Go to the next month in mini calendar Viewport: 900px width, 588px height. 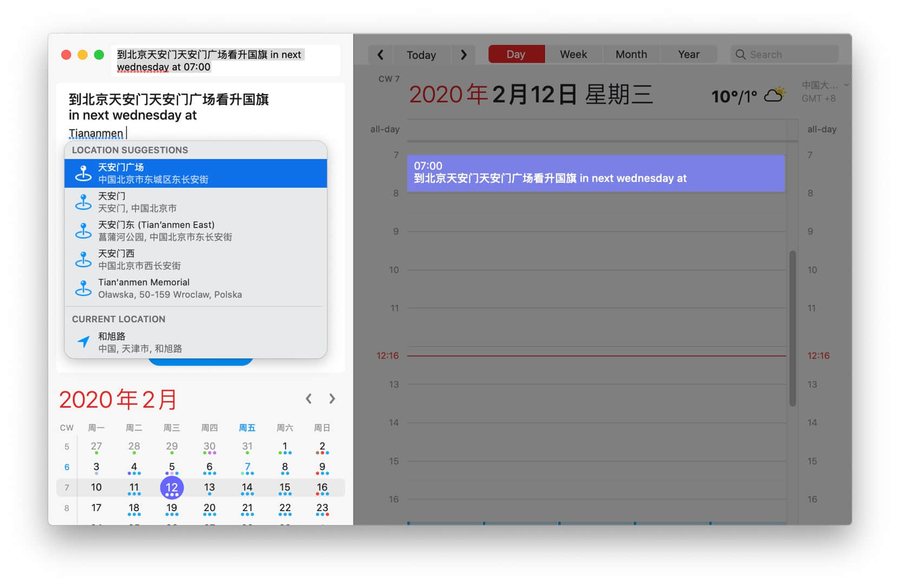(x=332, y=399)
